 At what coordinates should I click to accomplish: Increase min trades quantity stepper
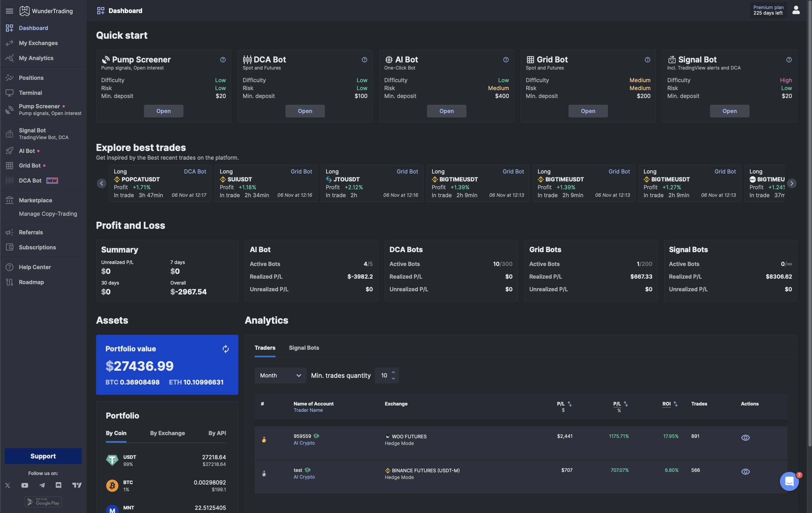coord(393,372)
